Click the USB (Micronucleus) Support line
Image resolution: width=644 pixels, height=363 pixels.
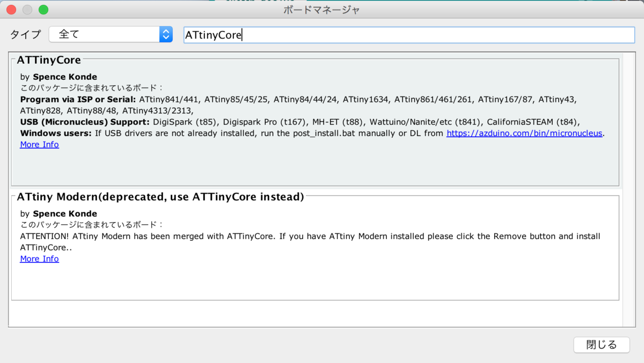(x=301, y=122)
